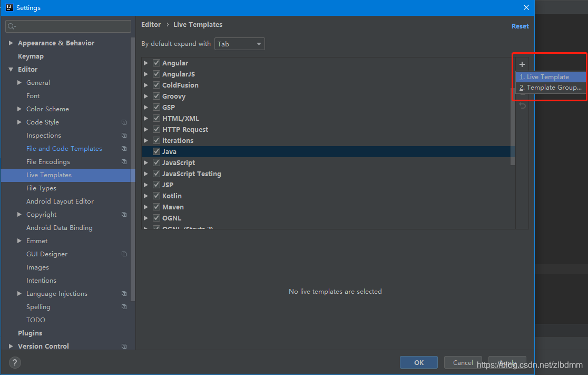The width and height of the screenshot is (588, 375).
Task: Choose '2. Template Group...' from the popup menu
Action: pyautogui.click(x=551, y=88)
